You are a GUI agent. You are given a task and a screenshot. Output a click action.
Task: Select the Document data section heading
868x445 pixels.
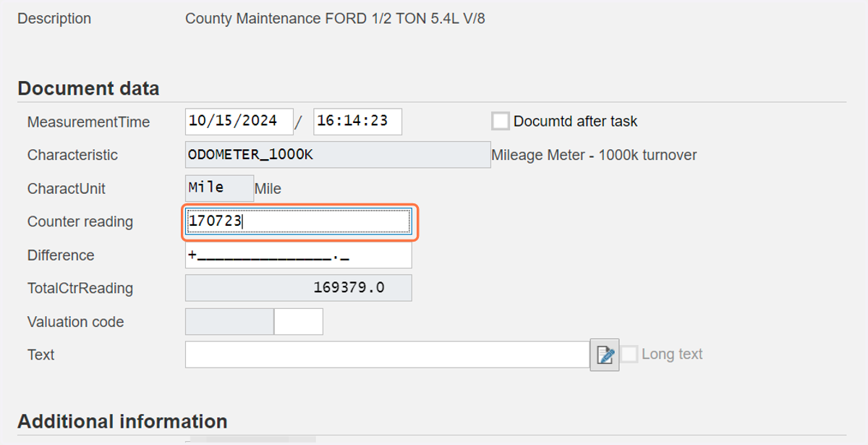click(x=88, y=88)
